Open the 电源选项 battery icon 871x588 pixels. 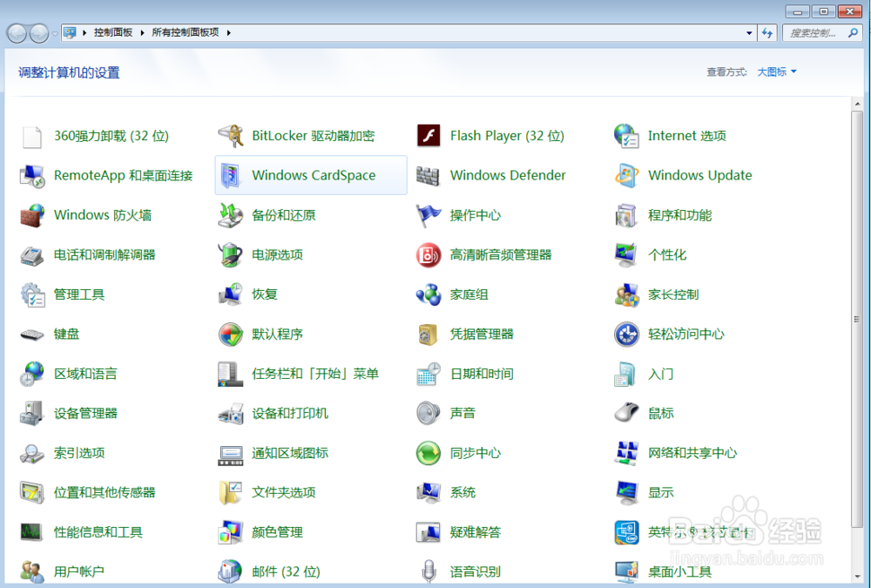pos(230,255)
